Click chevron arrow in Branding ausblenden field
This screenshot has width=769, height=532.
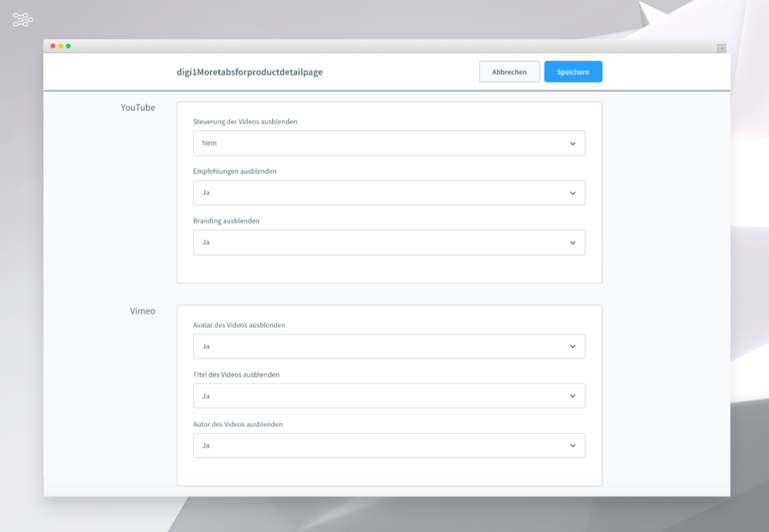click(572, 242)
